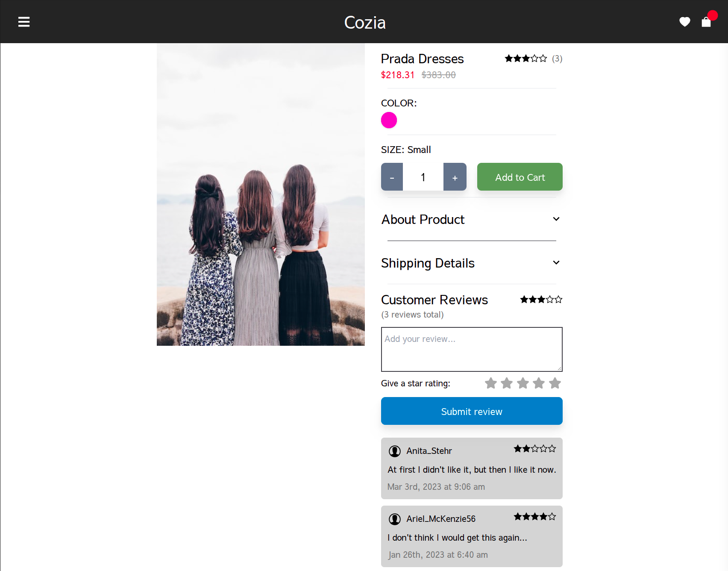The height and width of the screenshot is (571, 728).
Task: Submit the review
Action: [472, 411]
